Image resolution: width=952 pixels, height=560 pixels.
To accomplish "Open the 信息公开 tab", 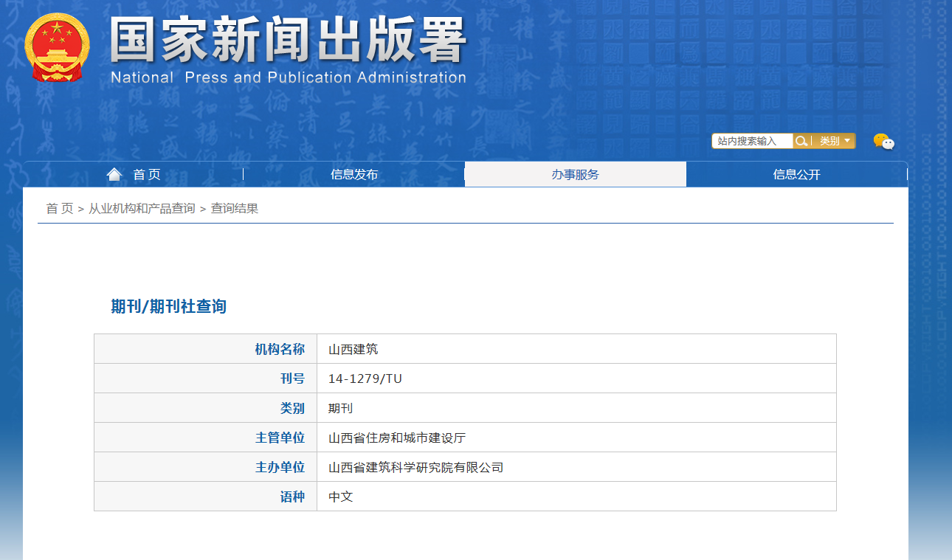I will tap(797, 174).
